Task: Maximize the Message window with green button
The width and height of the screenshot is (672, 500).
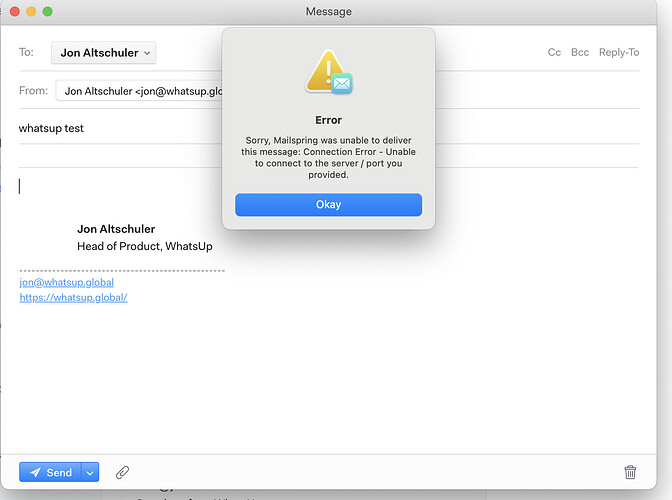Action: pos(48,12)
